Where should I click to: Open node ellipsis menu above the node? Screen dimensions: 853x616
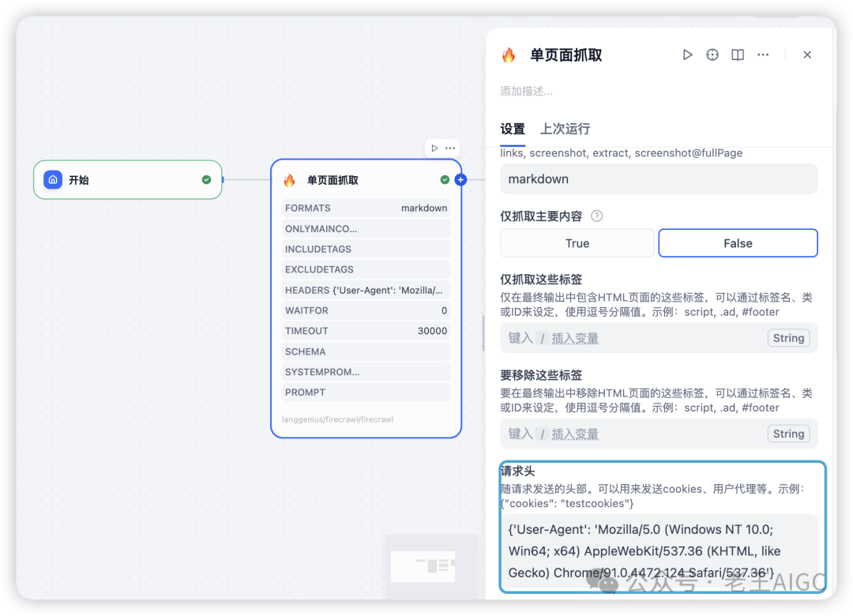(x=450, y=148)
